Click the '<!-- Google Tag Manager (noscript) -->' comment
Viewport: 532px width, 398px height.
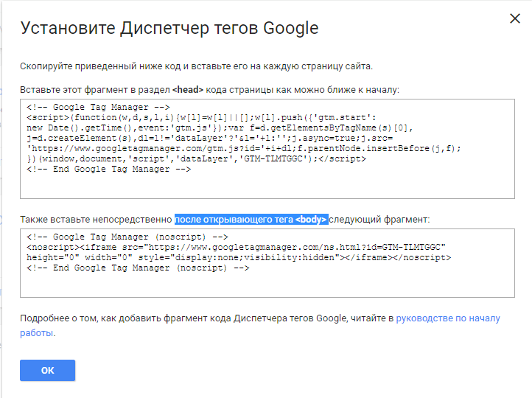pyautogui.click(x=127, y=237)
